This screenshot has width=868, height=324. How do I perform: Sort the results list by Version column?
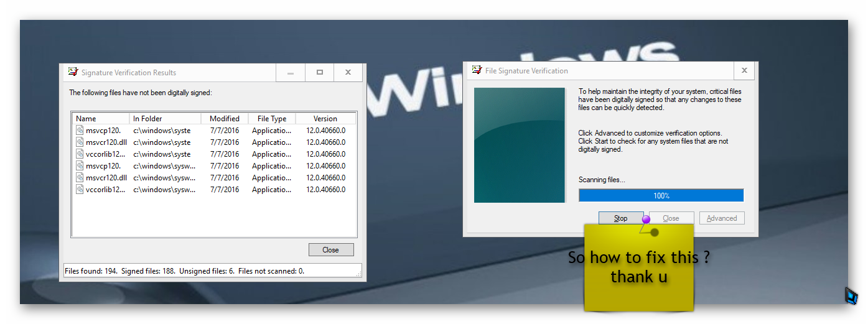coord(325,118)
